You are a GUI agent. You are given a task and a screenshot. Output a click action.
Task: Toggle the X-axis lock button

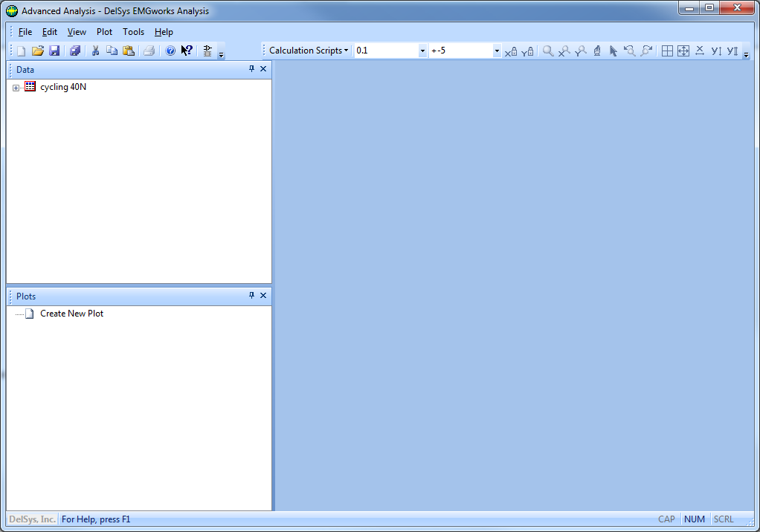coord(511,51)
